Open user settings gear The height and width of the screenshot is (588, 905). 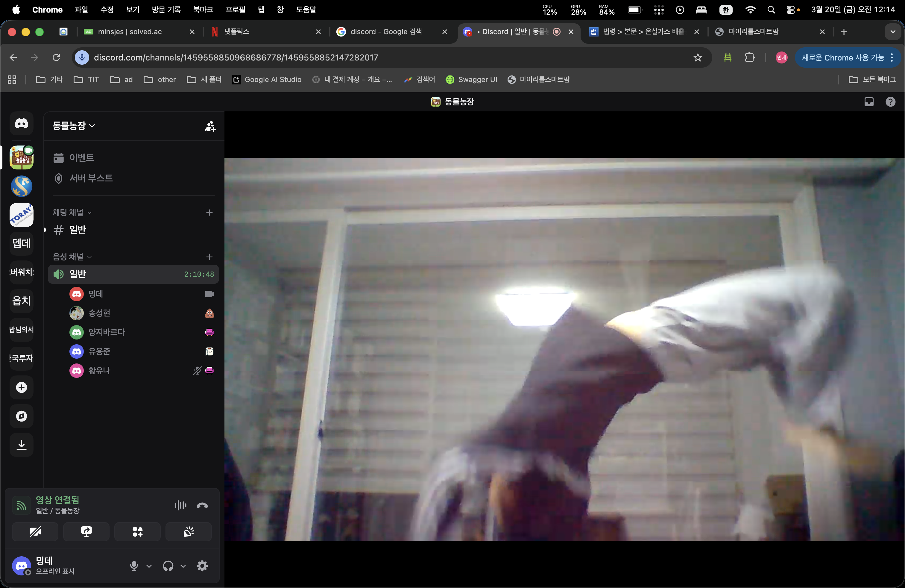202,566
